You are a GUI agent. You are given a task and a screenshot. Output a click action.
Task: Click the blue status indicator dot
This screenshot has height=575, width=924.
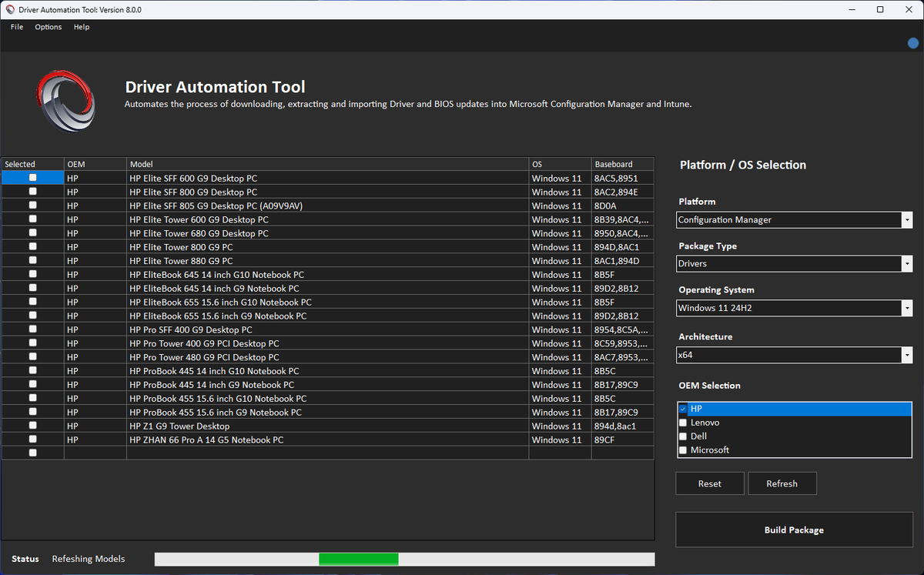tap(913, 43)
